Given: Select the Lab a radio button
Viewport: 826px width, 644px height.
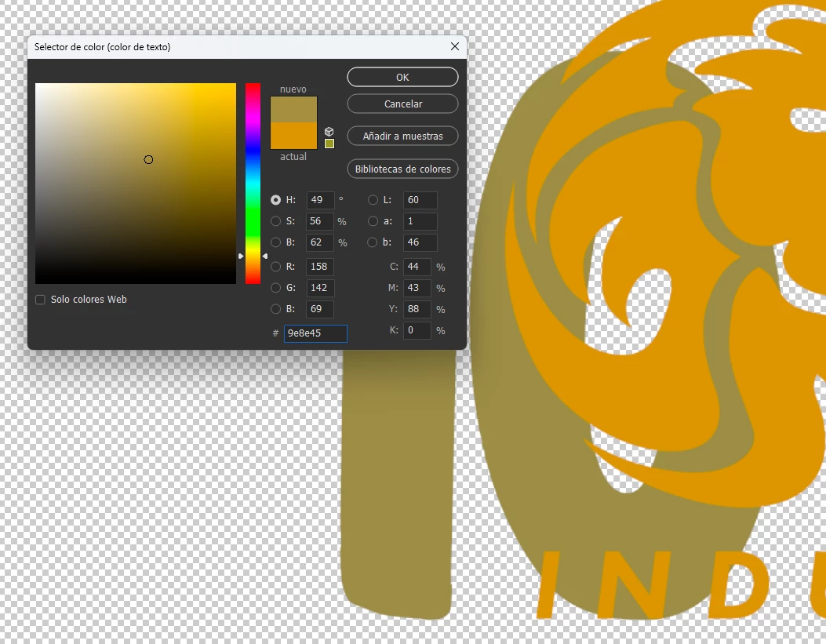Looking at the screenshot, I should 373,221.
